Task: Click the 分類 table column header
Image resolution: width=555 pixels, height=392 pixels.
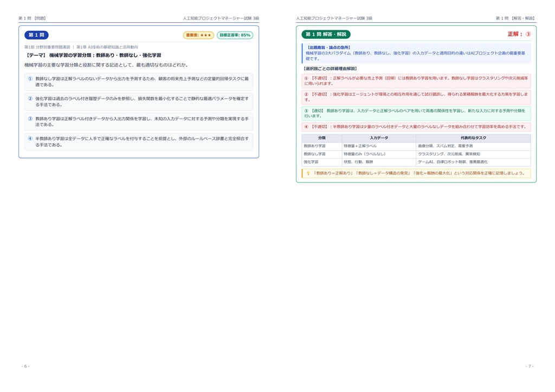Action: 322,138
